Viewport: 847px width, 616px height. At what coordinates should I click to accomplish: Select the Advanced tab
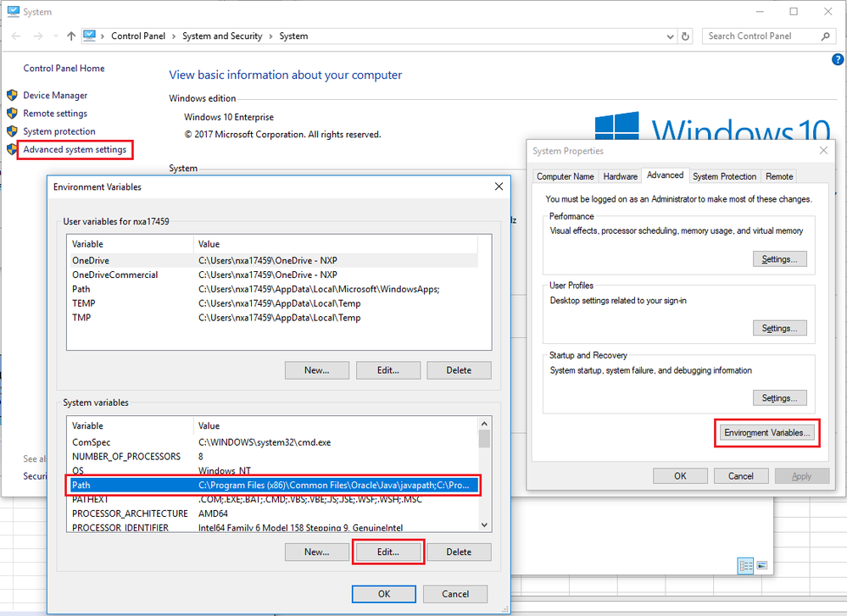(x=665, y=175)
